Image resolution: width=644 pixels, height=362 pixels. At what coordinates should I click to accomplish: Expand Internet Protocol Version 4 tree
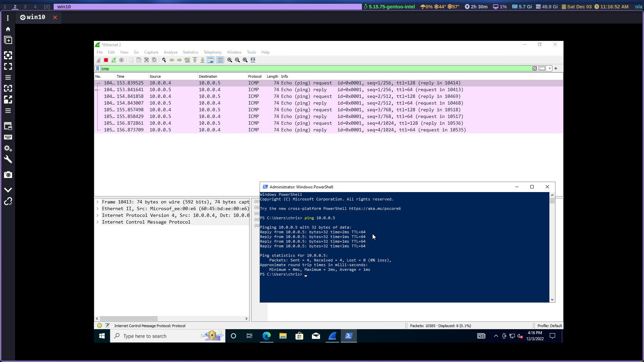[x=98, y=215]
